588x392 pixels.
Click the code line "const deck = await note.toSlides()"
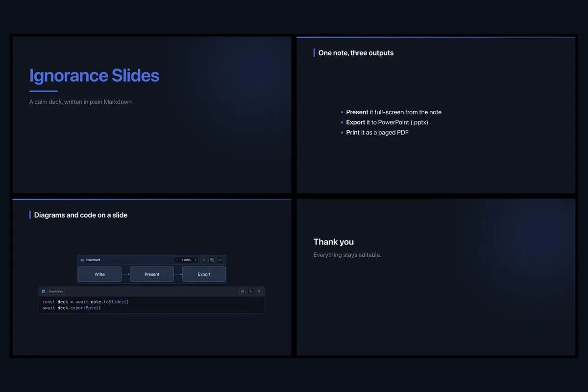(x=86, y=302)
